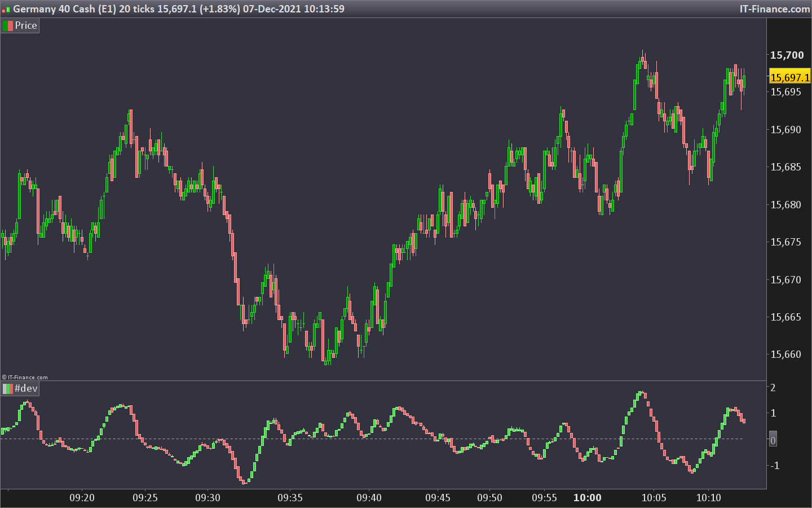Open the #dev indicator label
Screen dimensions: 812x508
click(26, 388)
